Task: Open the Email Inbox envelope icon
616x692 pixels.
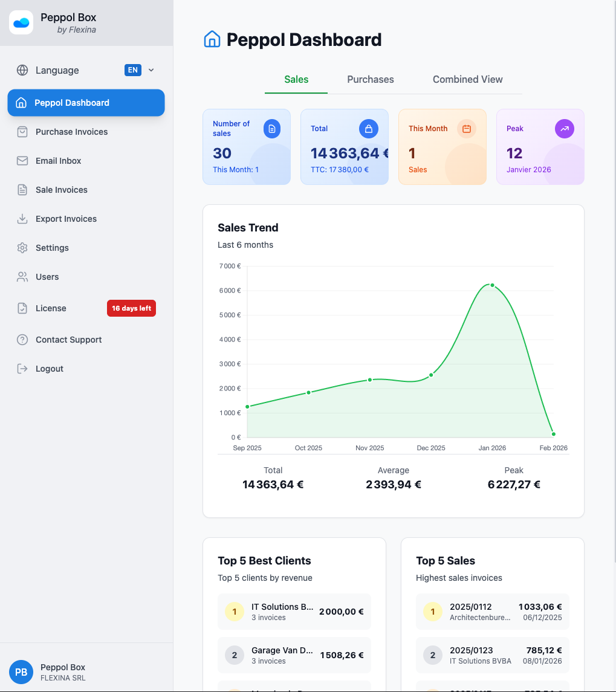Action: (22, 161)
